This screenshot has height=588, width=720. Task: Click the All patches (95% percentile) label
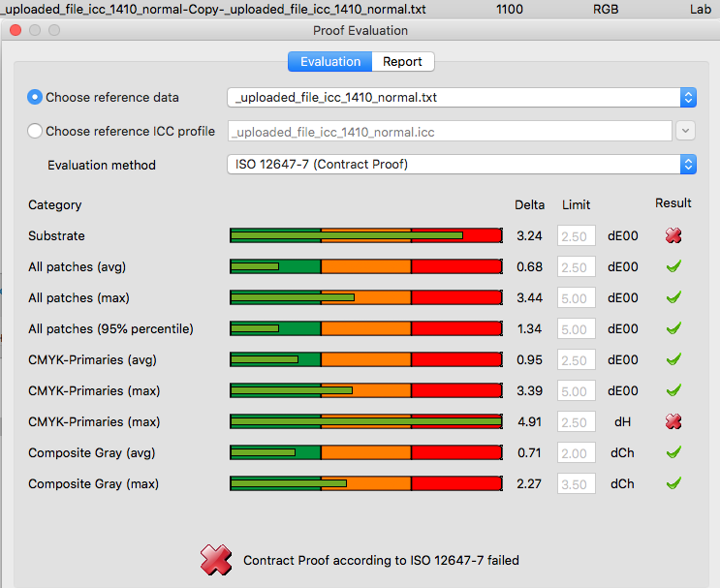point(110,328)
